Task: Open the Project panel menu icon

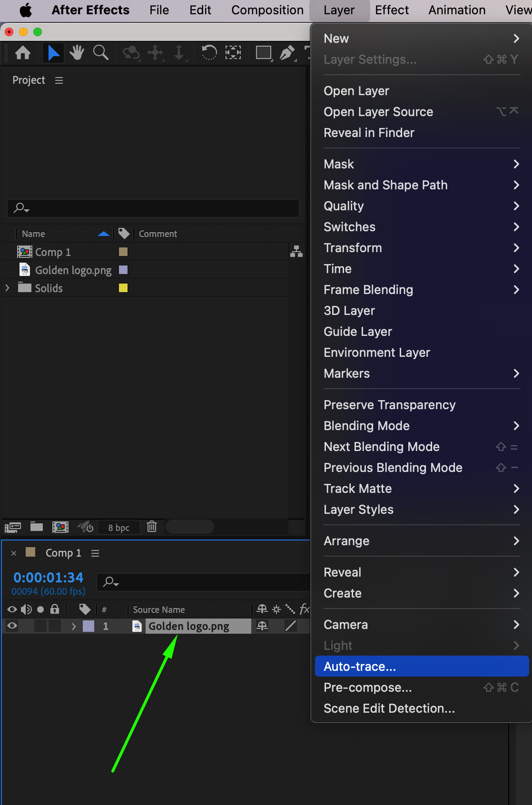Action: pos(59,80)
